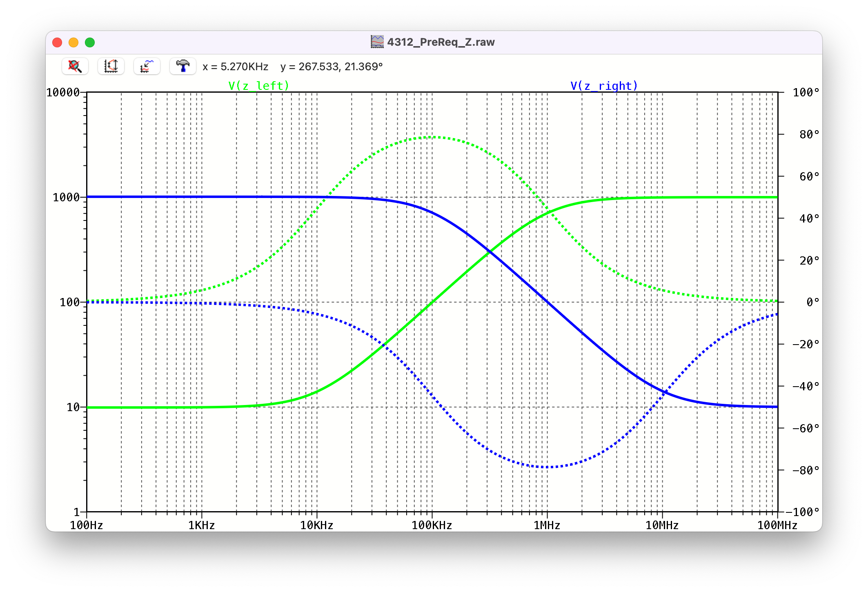Screen dimensions: 868x592
Task: Click the -80° label on the phase axis
Action: pyautogui.click(x=806, y=470)
